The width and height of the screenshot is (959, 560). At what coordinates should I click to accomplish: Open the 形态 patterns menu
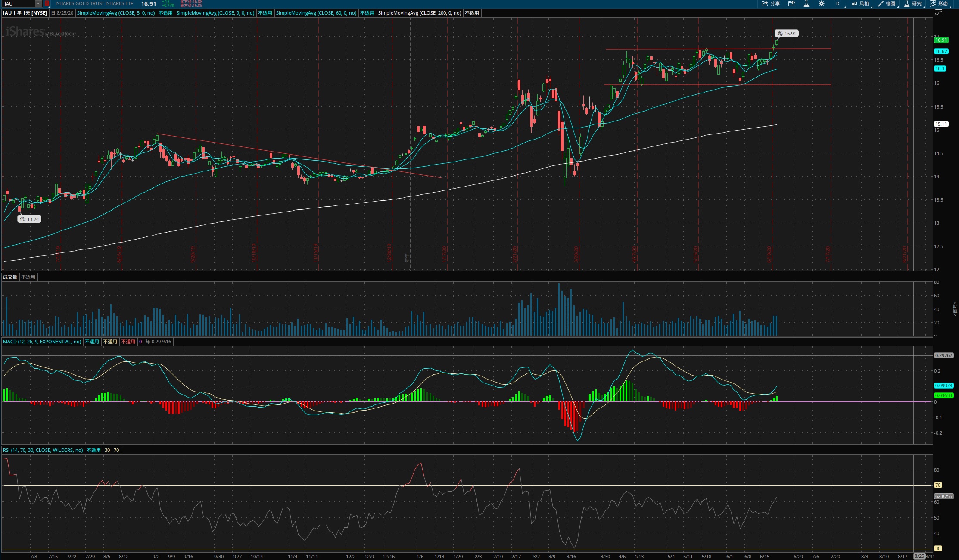pos(939,3)
